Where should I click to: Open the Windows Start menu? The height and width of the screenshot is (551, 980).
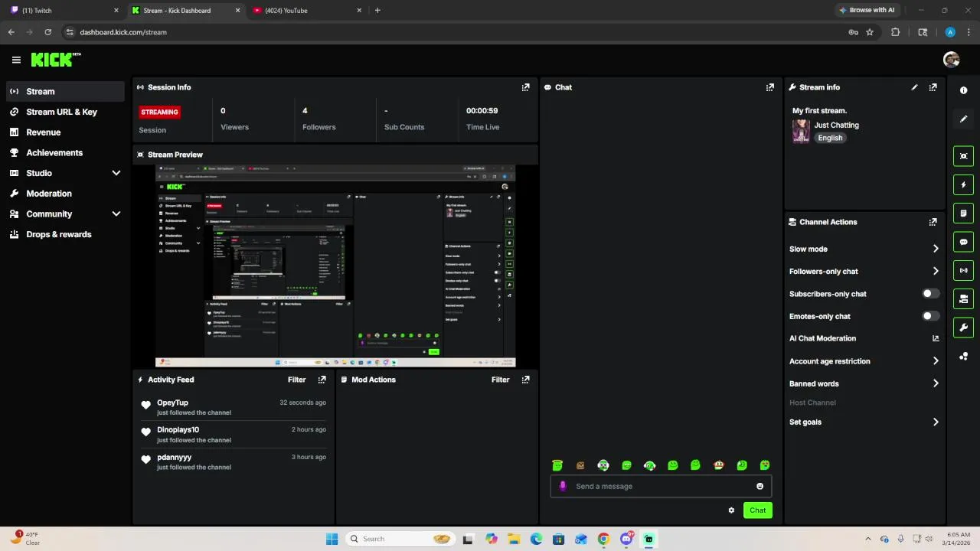coord(332,539)
